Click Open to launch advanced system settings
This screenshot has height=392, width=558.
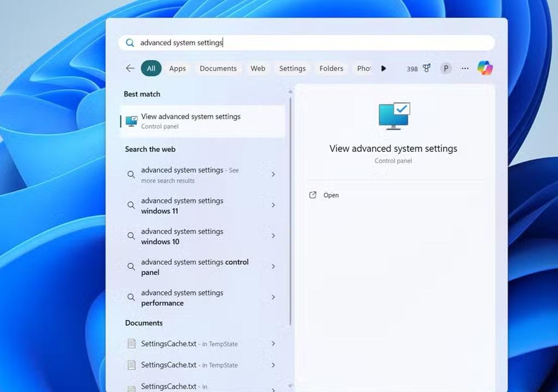pyautogui.click(x=331, y=195)
